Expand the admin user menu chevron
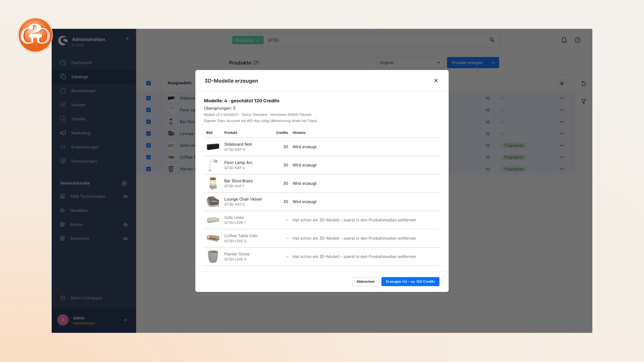 click(x=125, y=320)
